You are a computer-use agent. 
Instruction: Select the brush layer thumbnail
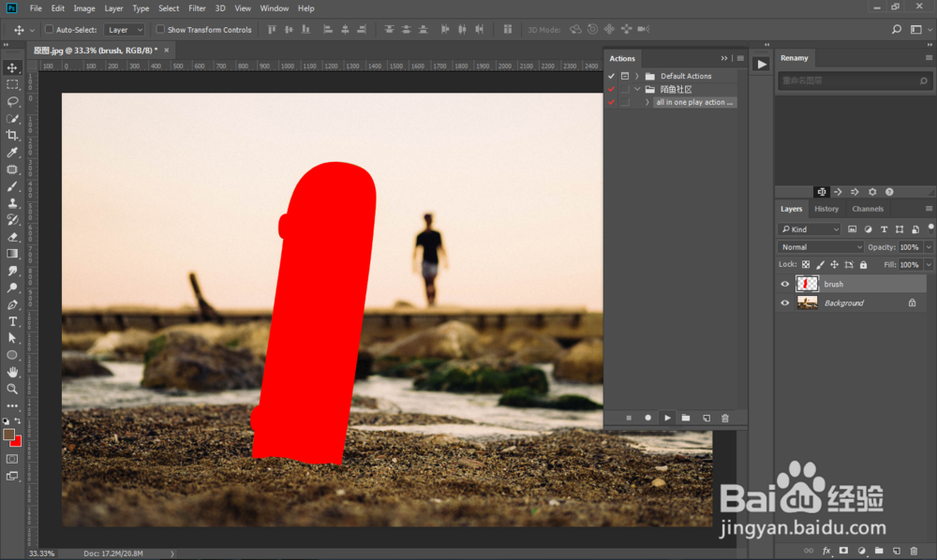tap(808, 284)
